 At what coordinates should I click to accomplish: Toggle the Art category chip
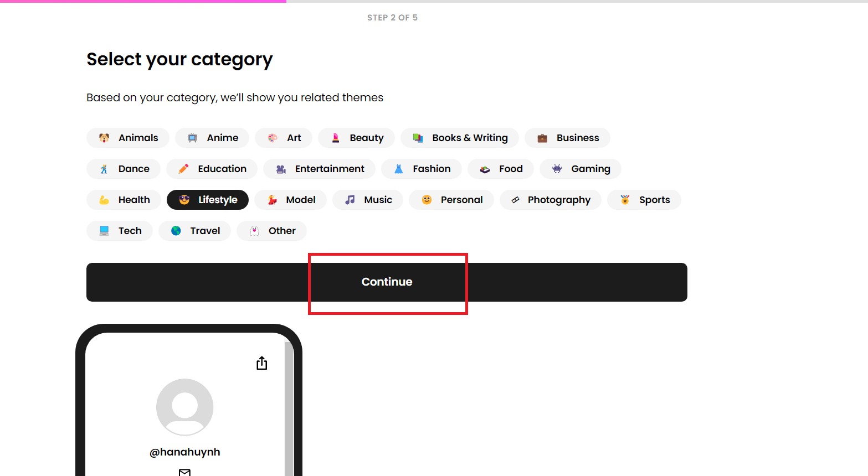coord(284,138)
